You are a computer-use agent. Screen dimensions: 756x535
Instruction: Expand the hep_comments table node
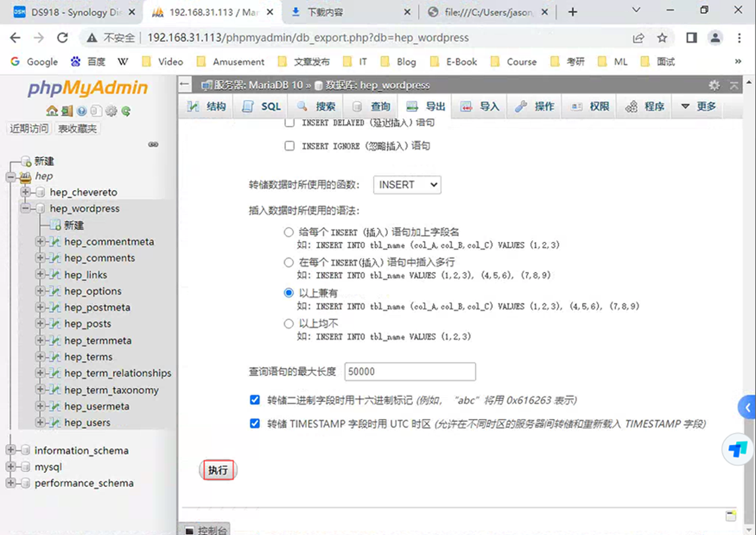coord(40,258)
